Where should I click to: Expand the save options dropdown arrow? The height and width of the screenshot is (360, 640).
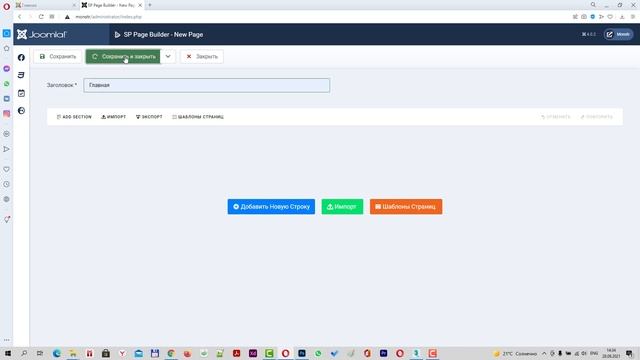[x=168, y=56]
